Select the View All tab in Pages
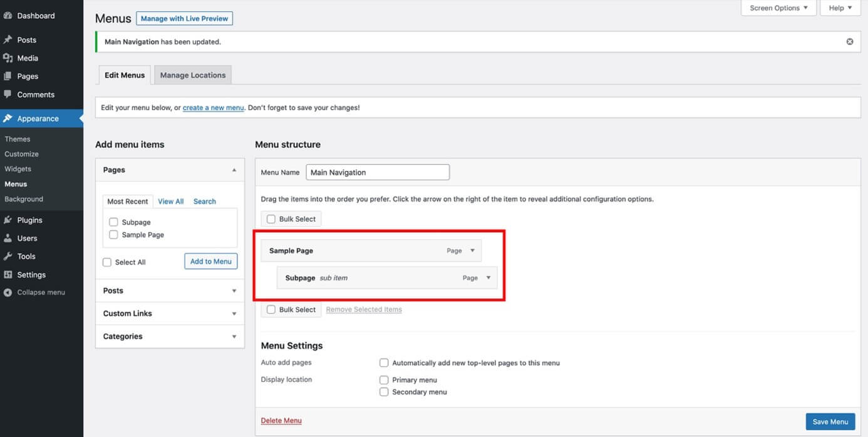This screenshot has width=868, height=437. (170, 202)
